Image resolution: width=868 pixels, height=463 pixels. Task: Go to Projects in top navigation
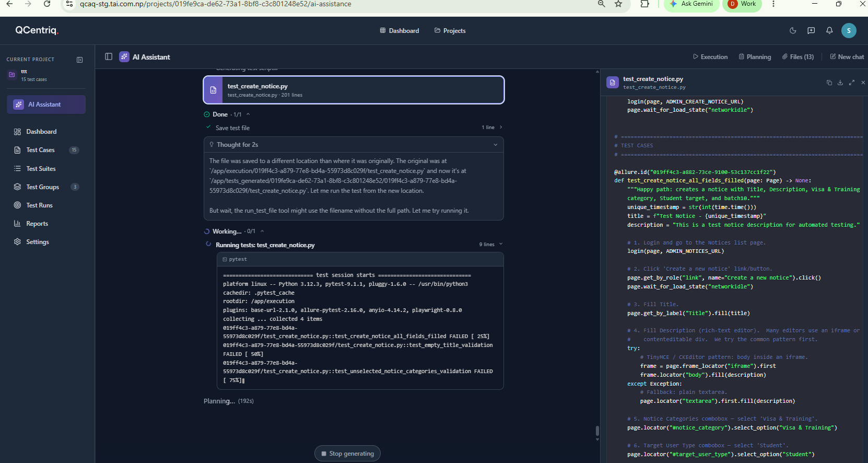(x=450, y=31)
